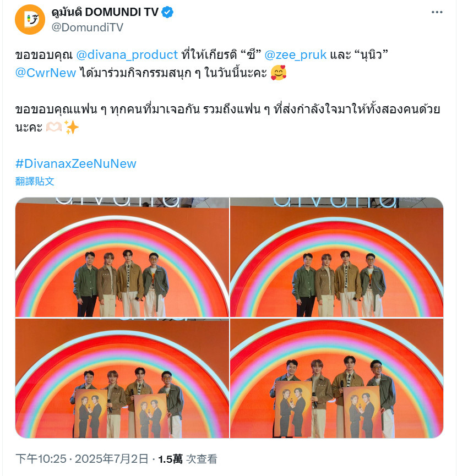
Task: Click the post timestamp 下午10:25
Action: pyautogui.click(x=41, y=459)
